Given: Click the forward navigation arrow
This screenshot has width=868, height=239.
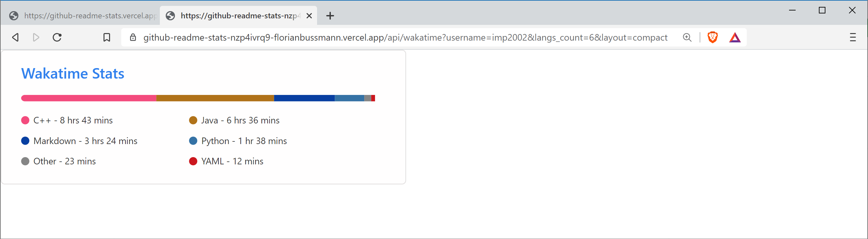Looking at the screenshot, I should (36, 37).
